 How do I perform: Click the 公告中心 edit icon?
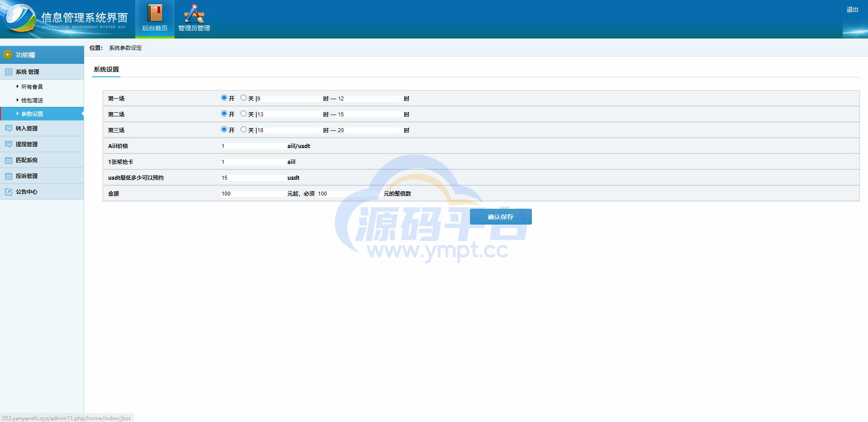pos(9,192)
